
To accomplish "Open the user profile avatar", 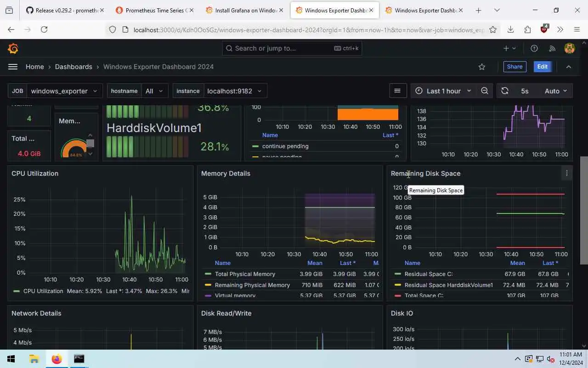I will point(570,48).
